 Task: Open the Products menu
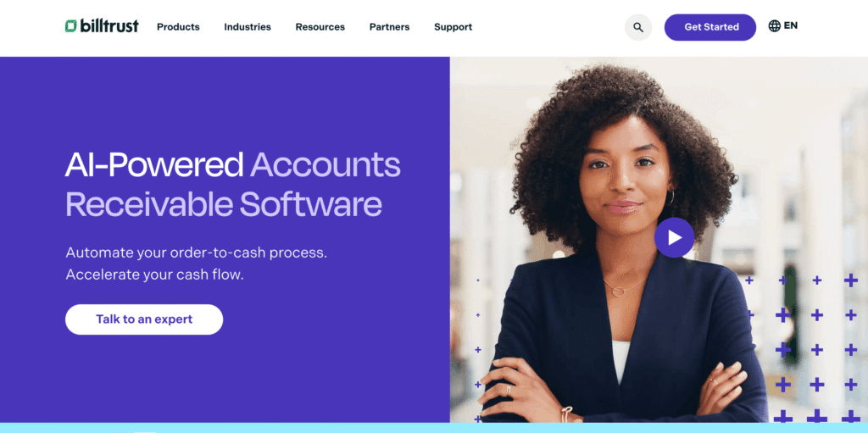coord(178,26)
